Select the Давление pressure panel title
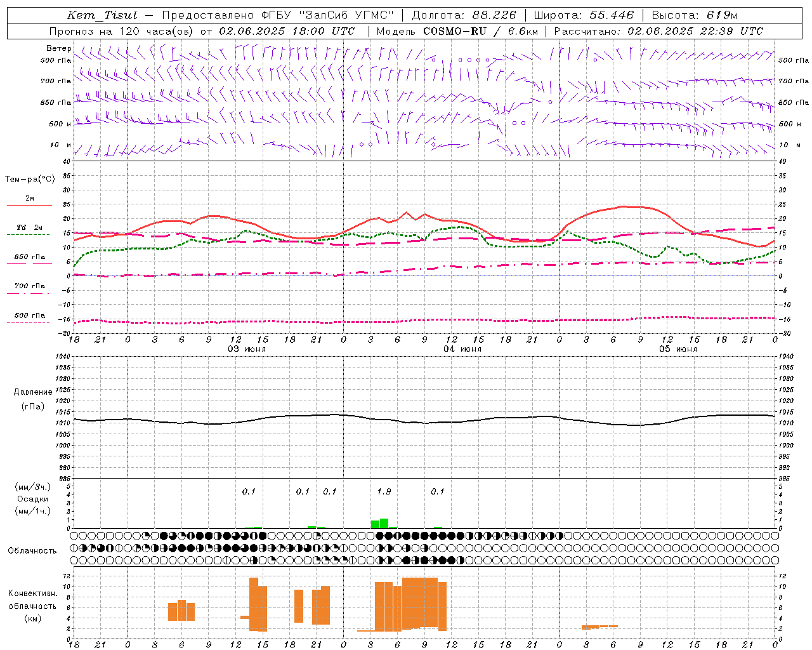This screenshot has height=650, width=812. 33,392
